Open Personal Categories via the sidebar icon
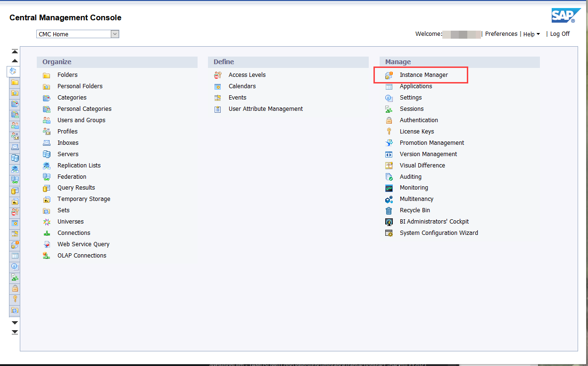Screen dimensions: 588x366 click(15, 115)
